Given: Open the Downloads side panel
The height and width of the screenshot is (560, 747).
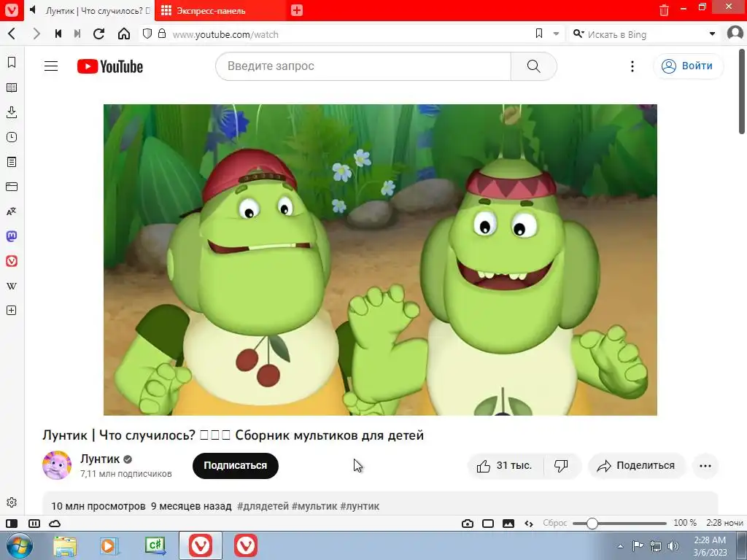Looking at the screenshot, I should (12, 112).
